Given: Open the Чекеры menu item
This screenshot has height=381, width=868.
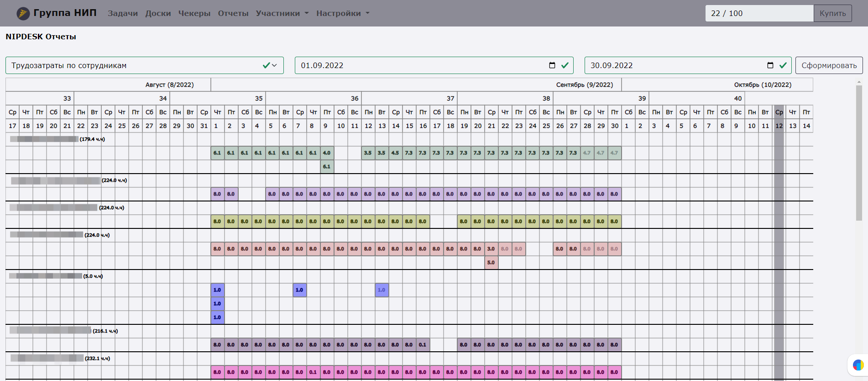Looking at the screenshot, I should click(x=194, y=13).
